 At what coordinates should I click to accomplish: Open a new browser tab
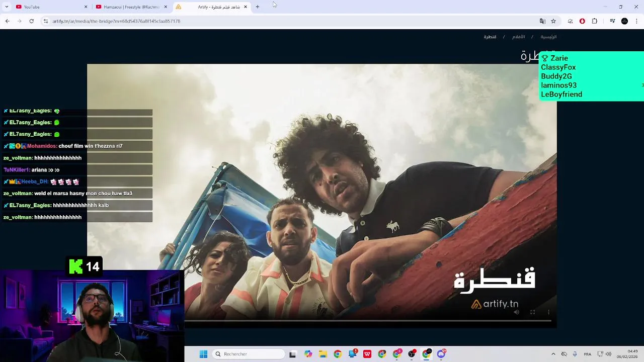(x=258, y=7)
